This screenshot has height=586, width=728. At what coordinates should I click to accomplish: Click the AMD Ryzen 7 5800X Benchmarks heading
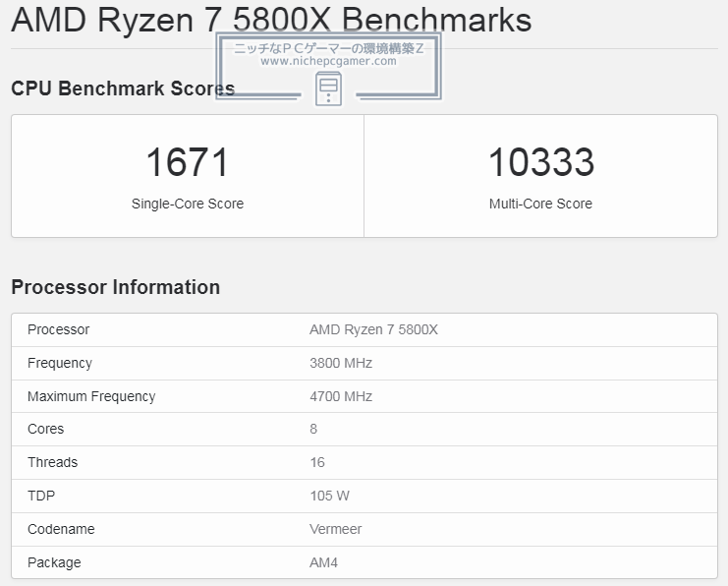pos(271,21)
